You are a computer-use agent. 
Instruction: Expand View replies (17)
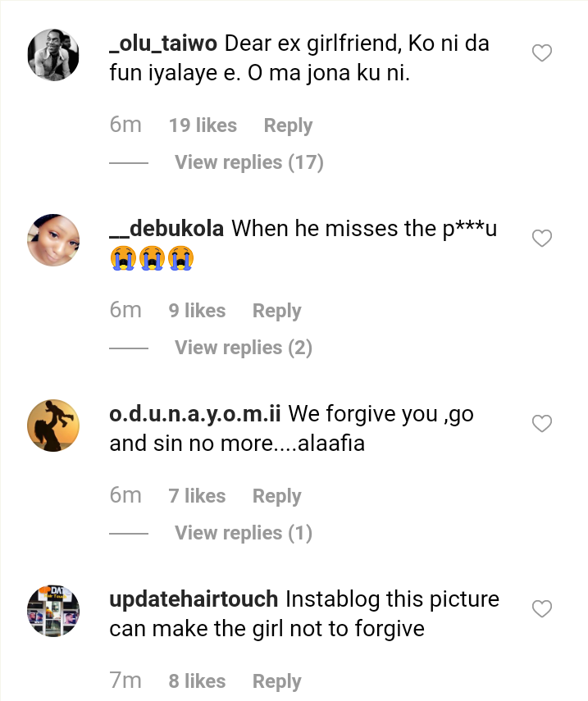[x=248, y=162]
